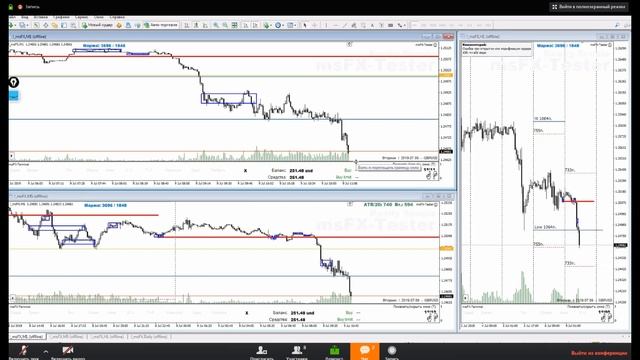
Task: Click the X button in bottom chart panel
Action: (x=247, y=313)
